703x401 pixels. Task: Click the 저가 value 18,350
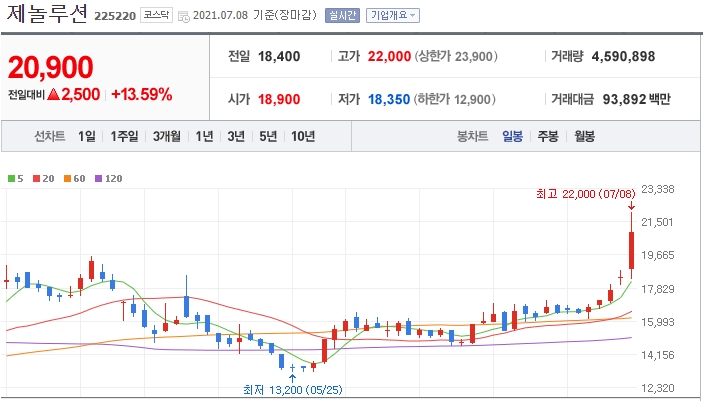(x=389, y=99)
